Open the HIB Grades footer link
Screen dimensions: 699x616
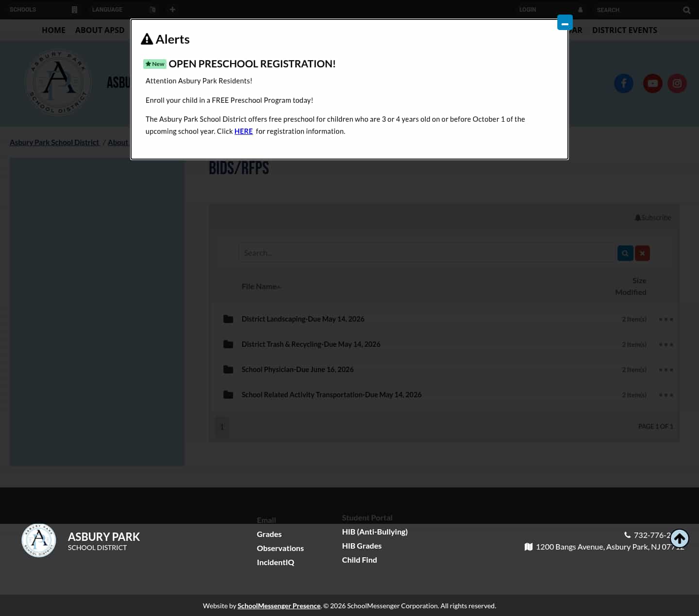(362, 546)
